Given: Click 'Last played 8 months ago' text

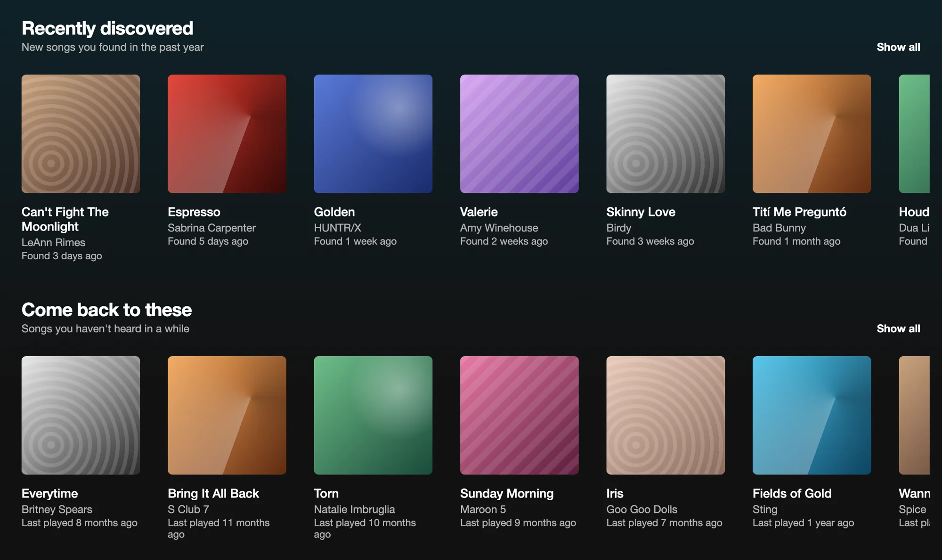Looking at the screenshot, I should [x=79, y=523].
